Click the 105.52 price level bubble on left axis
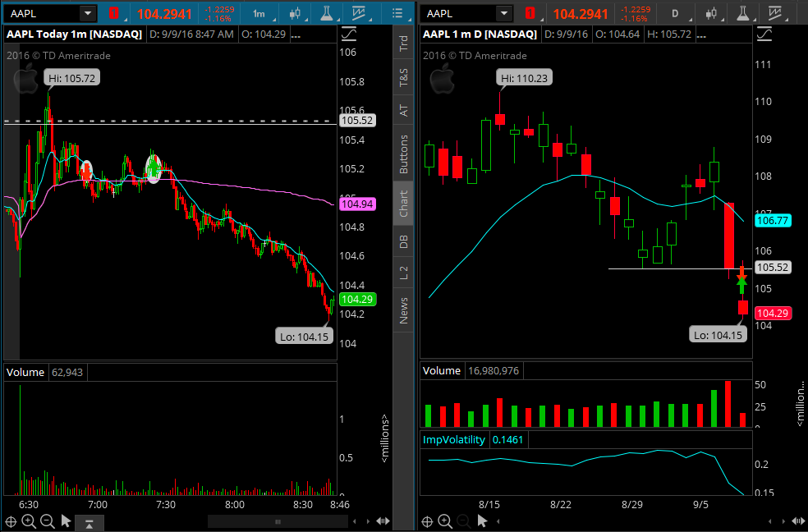This screenshot has width=808, height=532. pyautogui.click(x=357, y=121)
